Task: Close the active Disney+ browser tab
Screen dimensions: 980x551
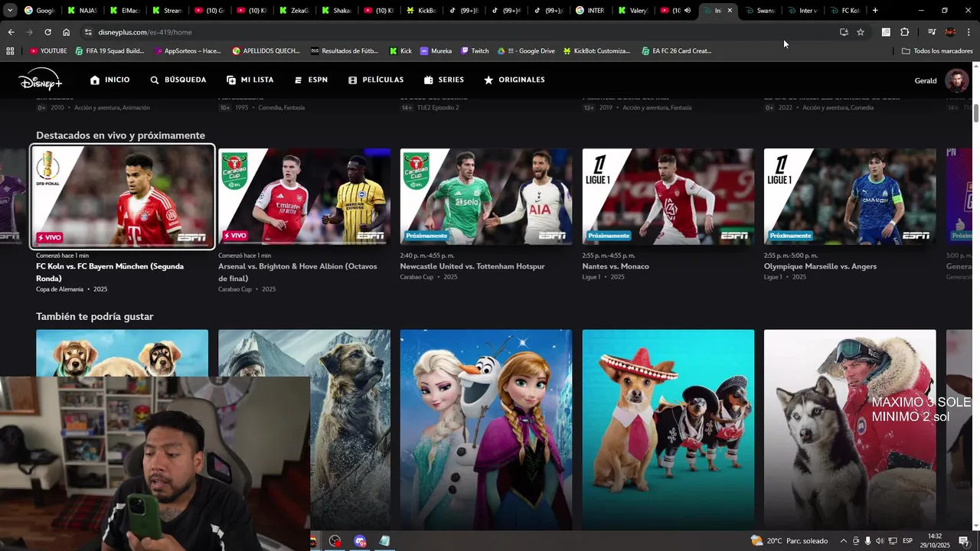Action: (x=730, y=11)
